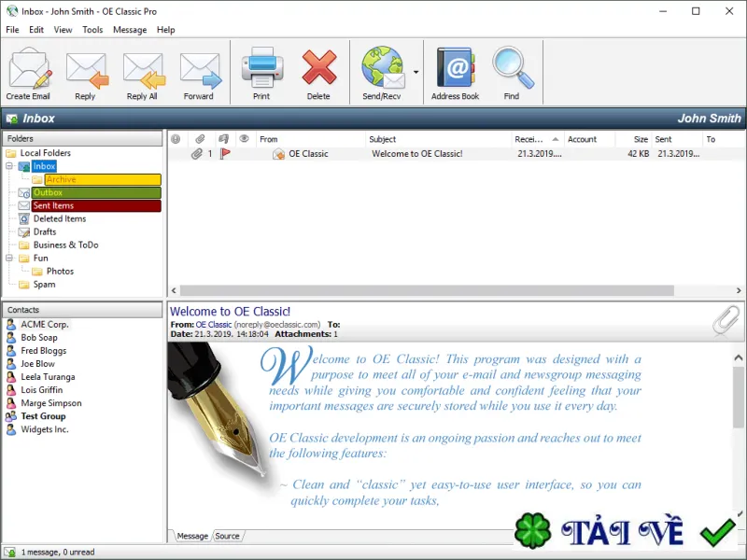The height and width of the screenshot is (560, 747).
Task: Select contact ACME Corp.
Action: click(x=45, y=325)
